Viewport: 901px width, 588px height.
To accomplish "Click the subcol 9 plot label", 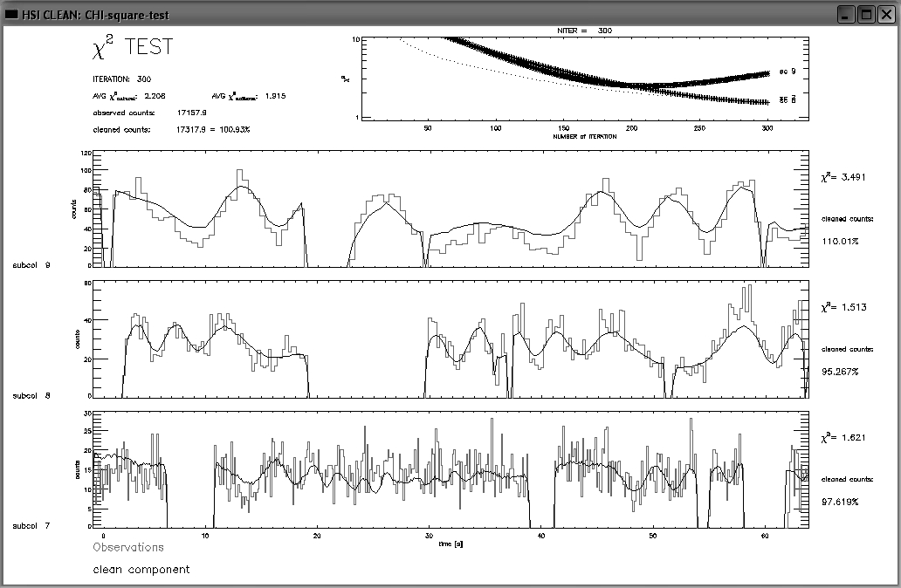I will [x=31, y=263].
